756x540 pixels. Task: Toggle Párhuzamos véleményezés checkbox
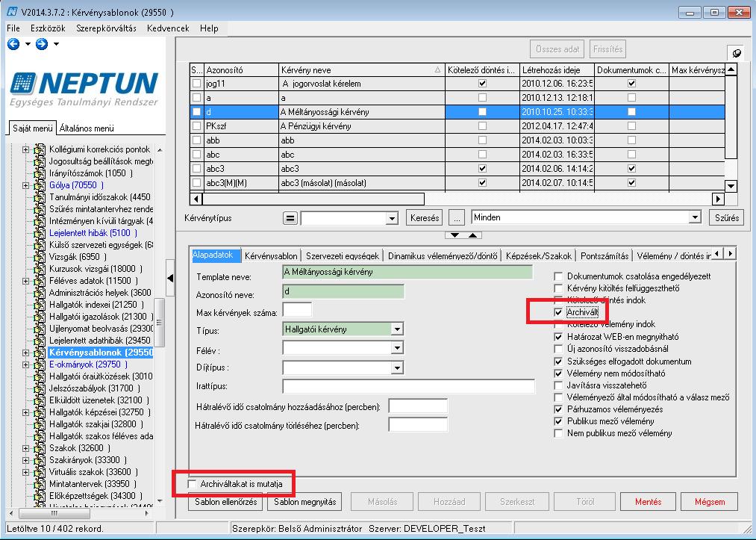coord(558,409)
